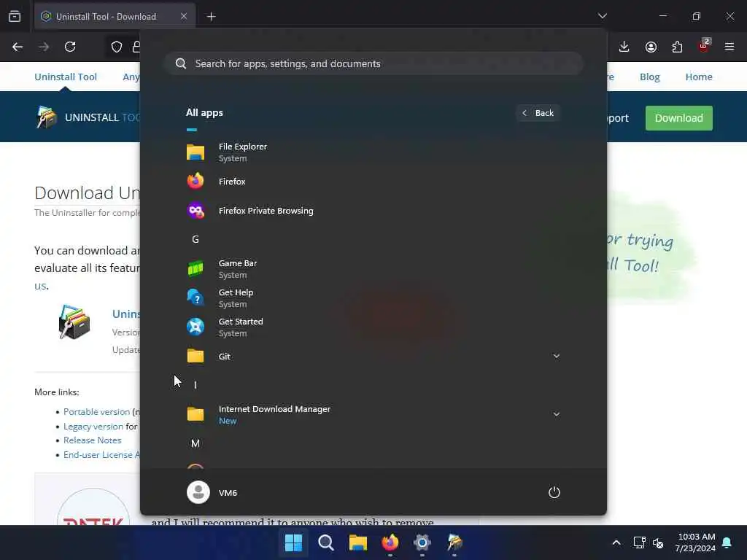
Task: Expand the Git folder chevron
Action: coord(556,356)
